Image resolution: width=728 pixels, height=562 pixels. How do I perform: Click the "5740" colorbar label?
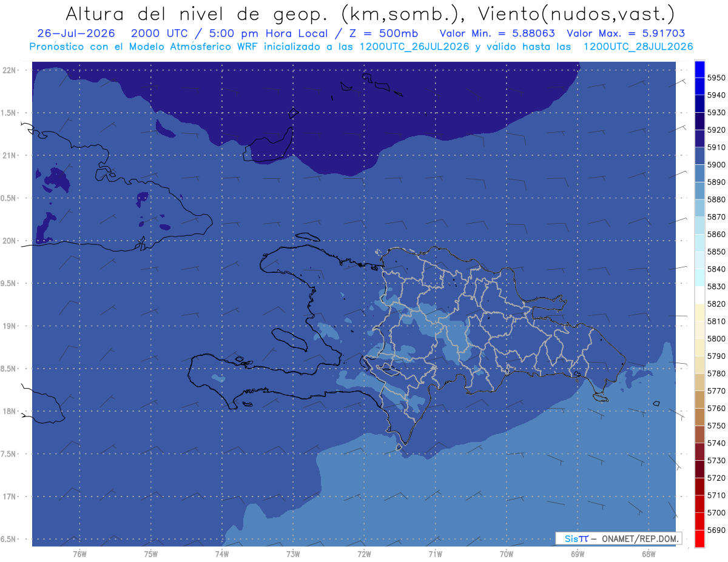tap(716, 443)
